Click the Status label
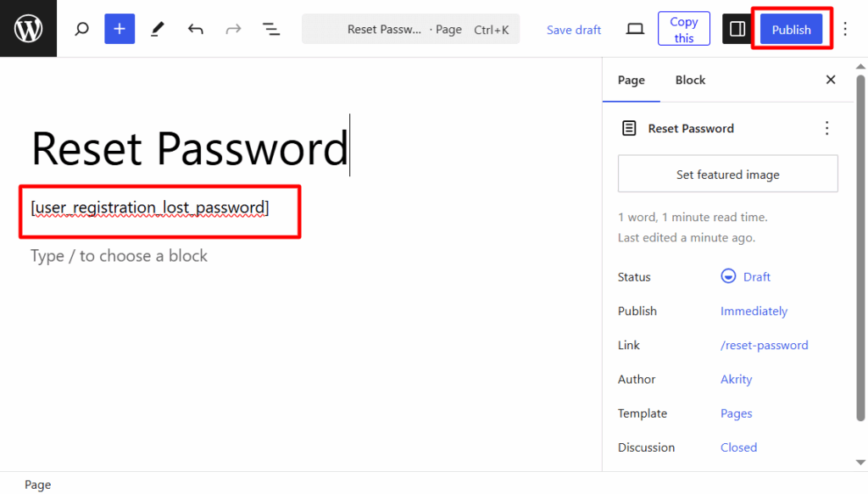The width and height of the screenshot is (868, 494). pos(634,277)
